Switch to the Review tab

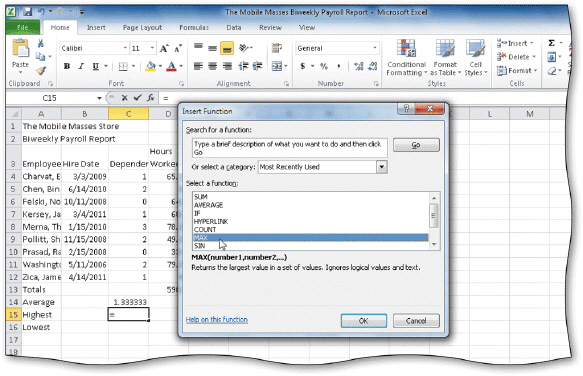pos(270,28)
